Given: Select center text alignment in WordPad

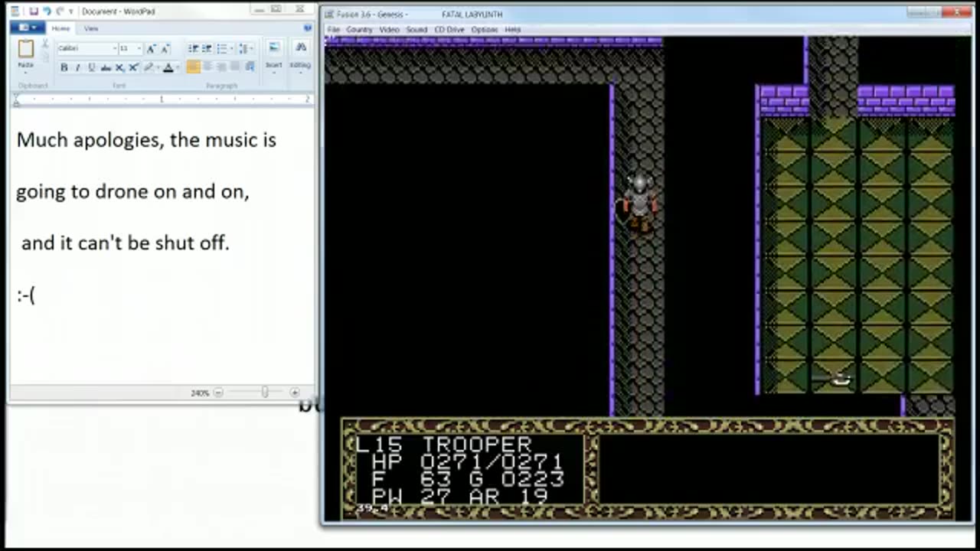Looking at the screenshot, I should point(207,67).
